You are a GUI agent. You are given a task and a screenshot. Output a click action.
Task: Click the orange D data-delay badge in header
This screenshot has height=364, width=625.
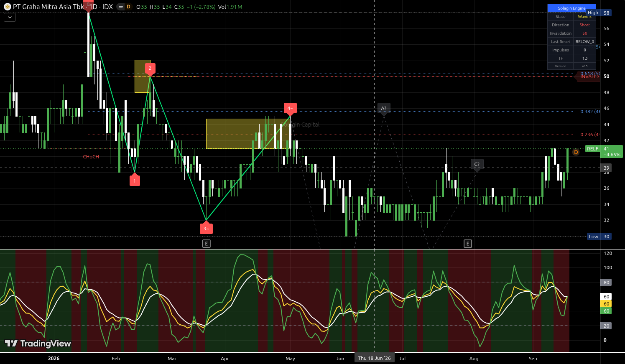[128, 7]
